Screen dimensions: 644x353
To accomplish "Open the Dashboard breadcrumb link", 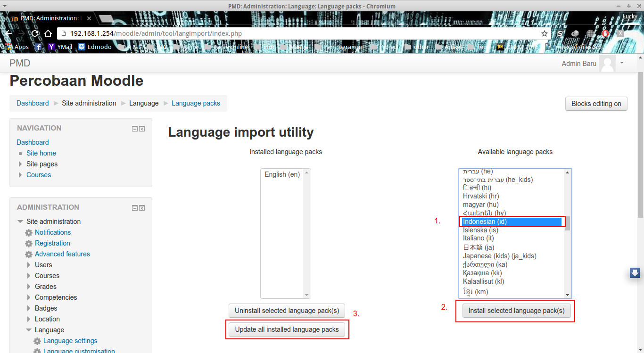I will click(33, 103).
